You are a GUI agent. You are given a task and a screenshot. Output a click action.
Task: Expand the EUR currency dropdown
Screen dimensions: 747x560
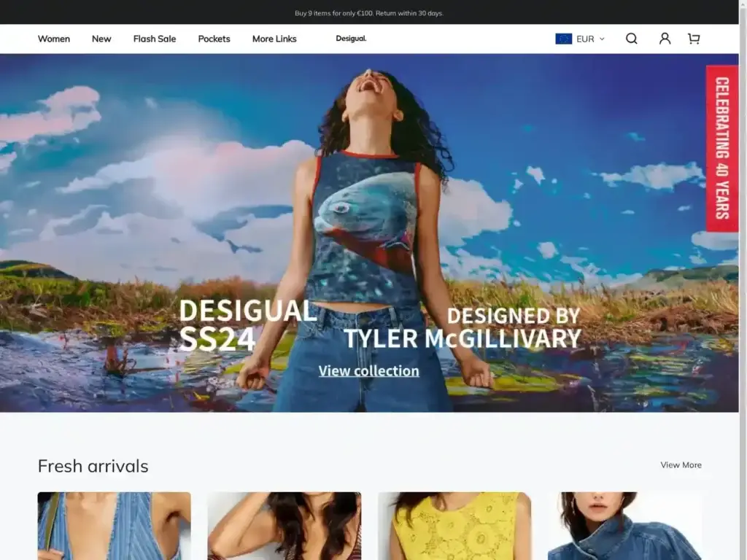pyautogui.click(x=586, y=39)
